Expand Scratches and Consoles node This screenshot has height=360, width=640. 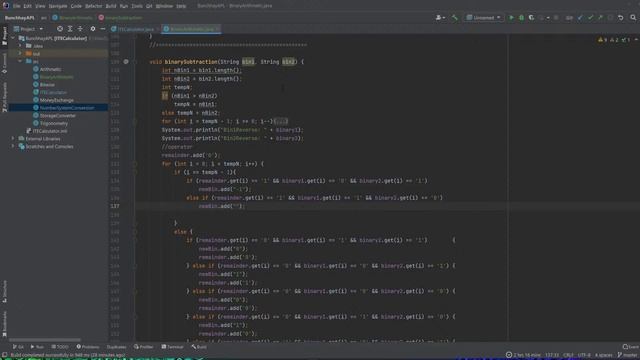click(13, 147)
